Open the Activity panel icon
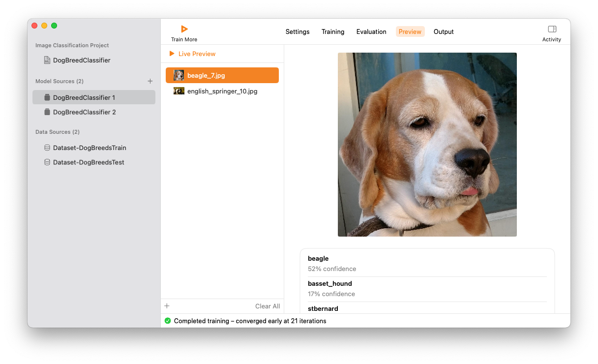The image size is (598, 364). (x=552, y=29)
